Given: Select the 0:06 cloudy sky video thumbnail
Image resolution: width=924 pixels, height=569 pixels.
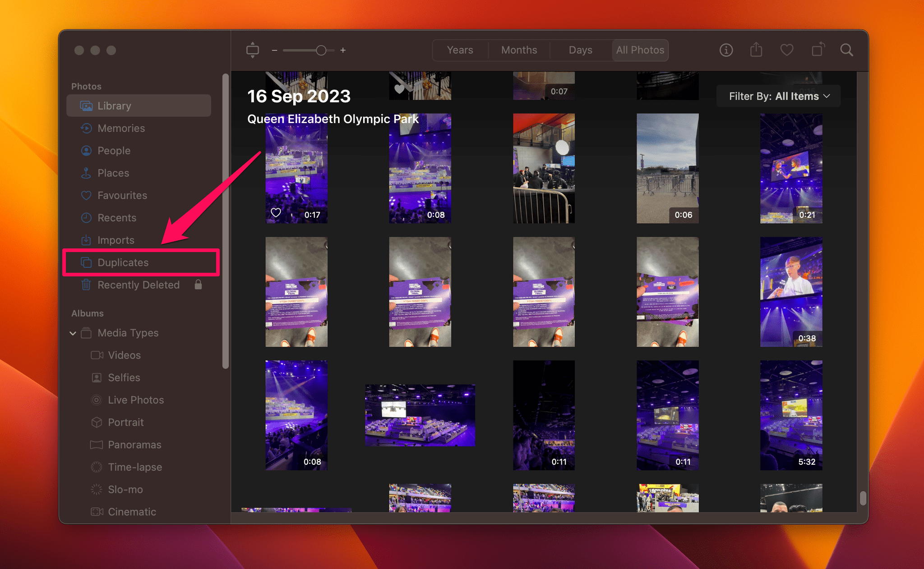Looking at the screenshot, I should click(667, 168).
